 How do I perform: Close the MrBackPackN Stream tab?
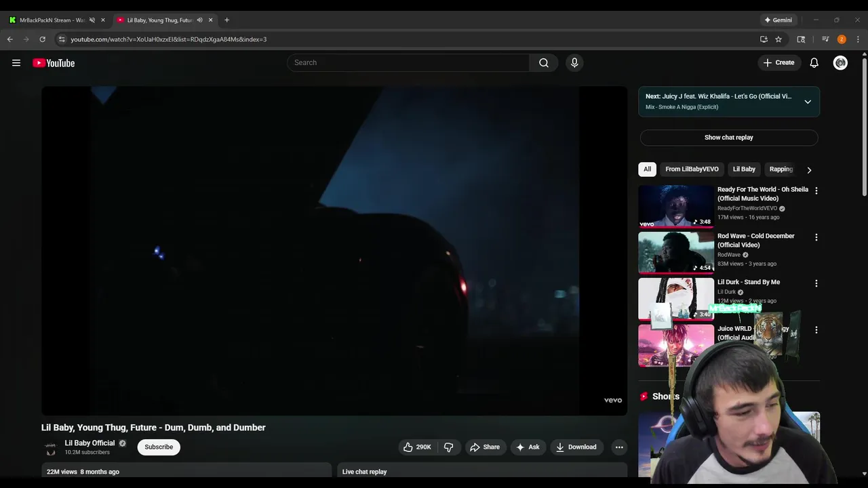[103, 20]
